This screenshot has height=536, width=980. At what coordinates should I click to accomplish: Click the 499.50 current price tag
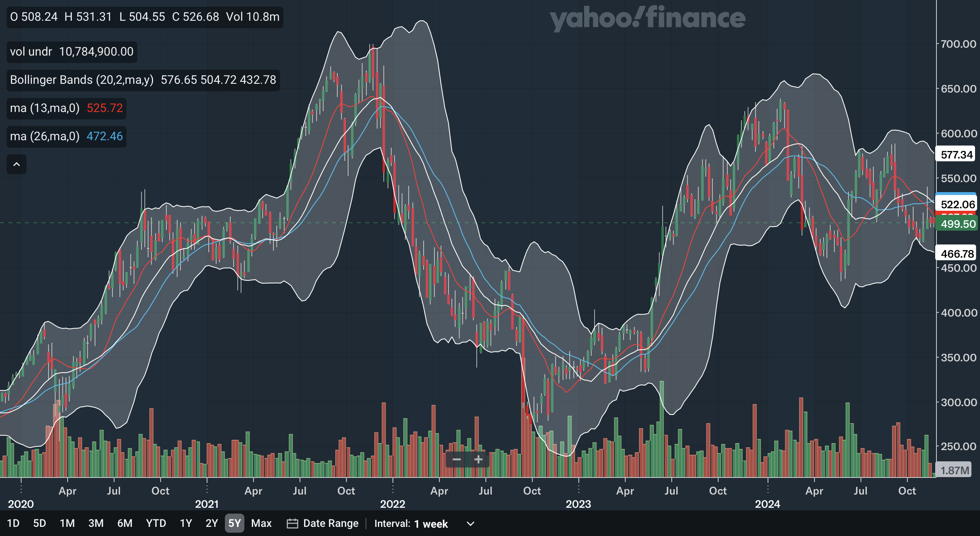958,224
